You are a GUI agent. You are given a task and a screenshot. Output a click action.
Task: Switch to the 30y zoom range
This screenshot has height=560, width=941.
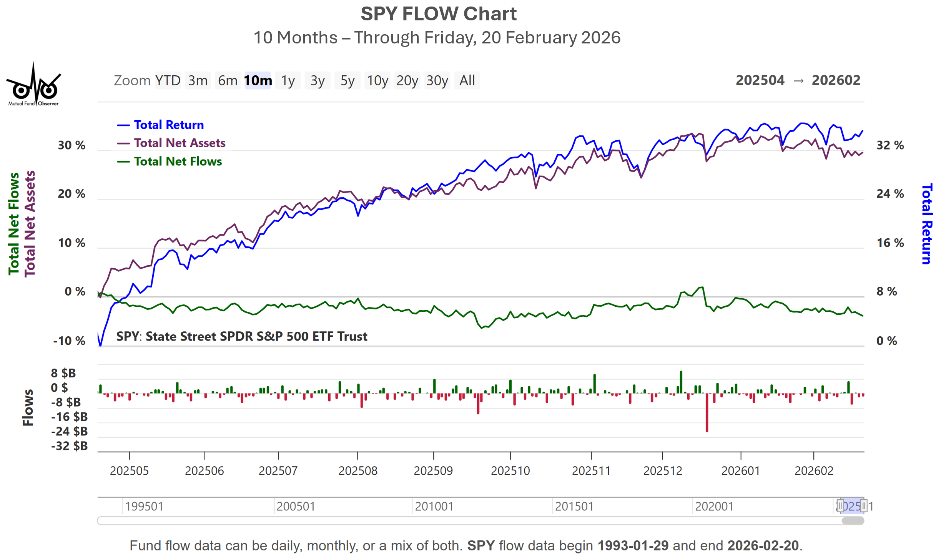click(x=437, y=81)
